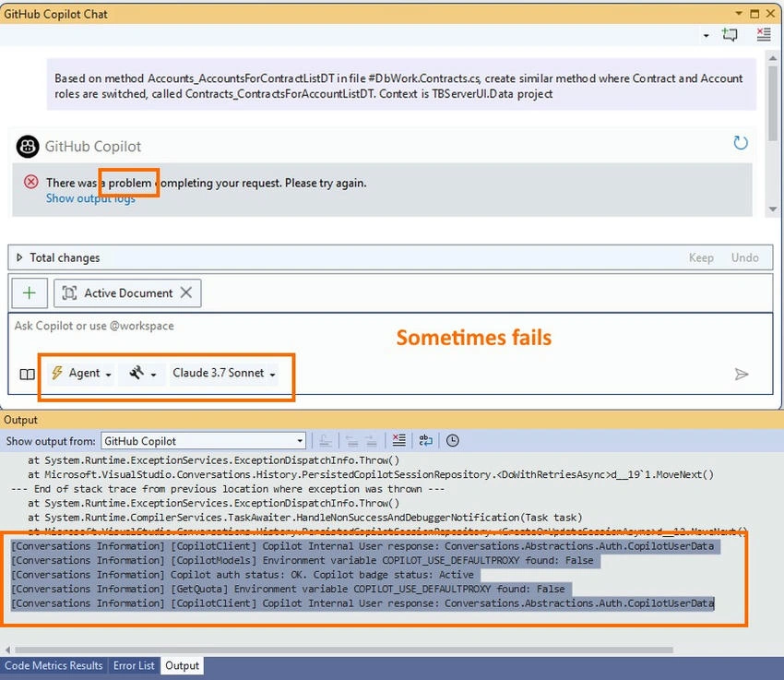The image size is (784, 680).
Task: Expand the Total changes section
Action: (x=19, y=257)
